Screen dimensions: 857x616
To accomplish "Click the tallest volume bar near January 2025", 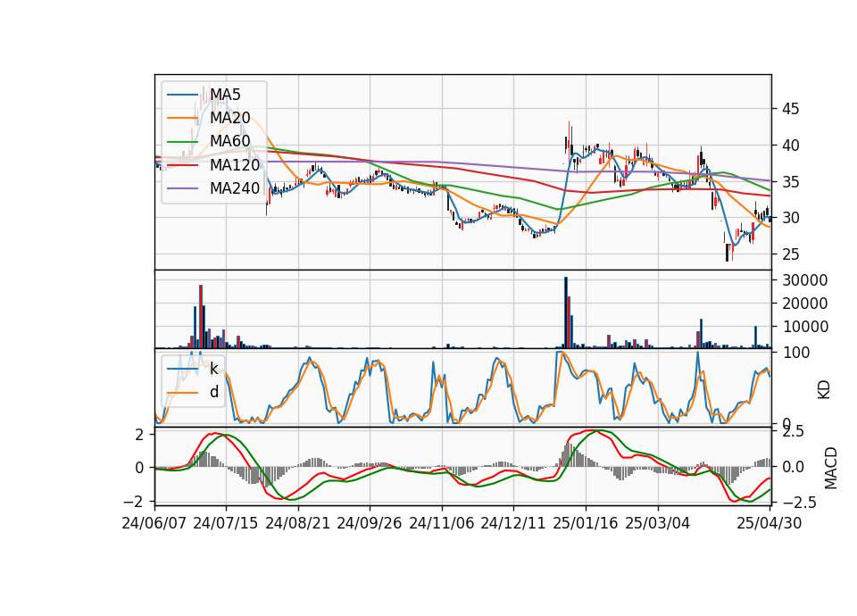I will tap(566, 312).
